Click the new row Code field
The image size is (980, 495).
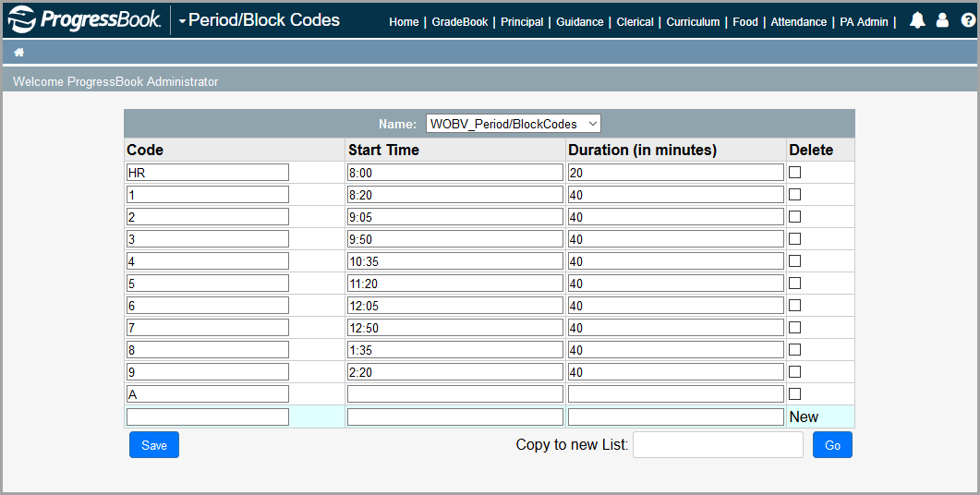click(x=208, y=417)
